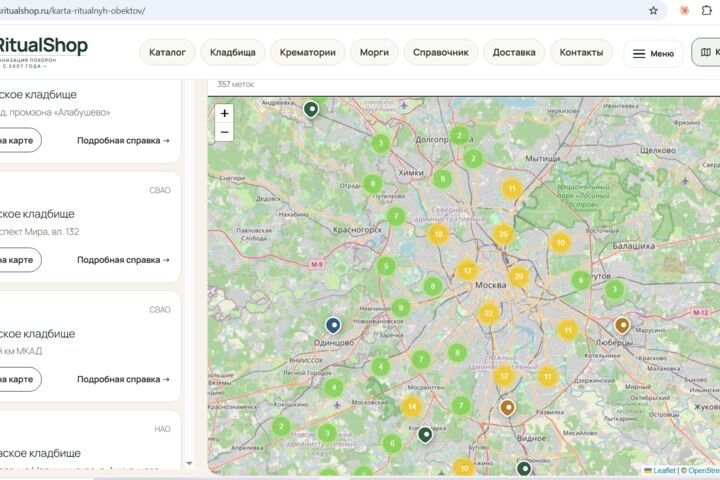Go to the Доставка page
720x480 pixels.
coord(514,52)
